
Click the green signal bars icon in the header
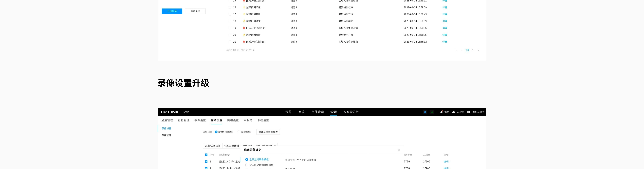[432, 112]
